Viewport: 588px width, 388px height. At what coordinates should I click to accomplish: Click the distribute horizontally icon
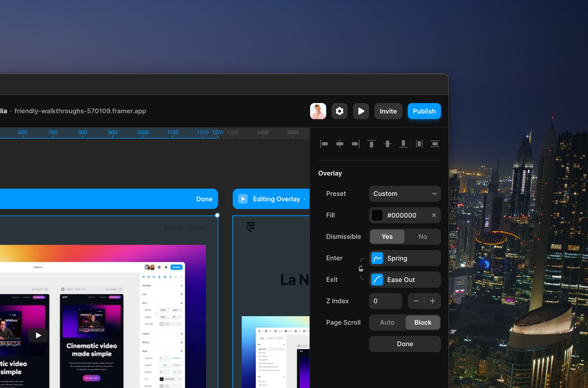(x=419, y=144)
